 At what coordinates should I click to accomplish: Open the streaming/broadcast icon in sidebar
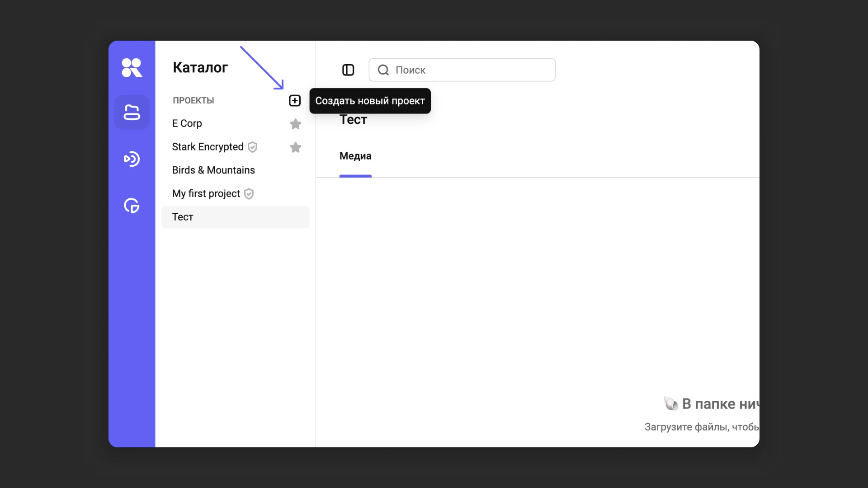coord(132,159)
